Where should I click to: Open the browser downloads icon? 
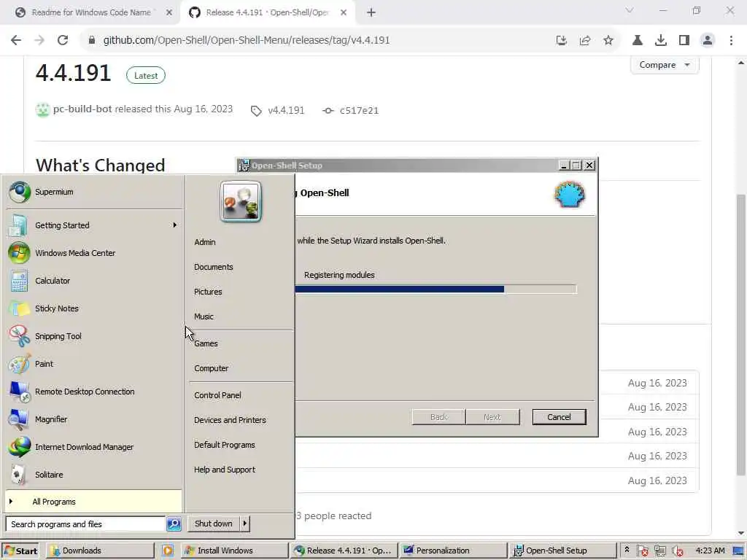(660, 40)
